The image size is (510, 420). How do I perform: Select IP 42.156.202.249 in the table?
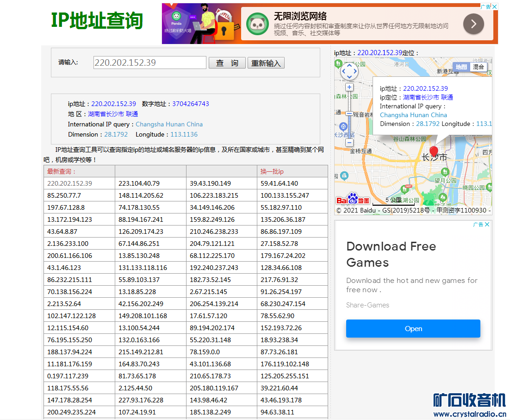tap(141, 304)
